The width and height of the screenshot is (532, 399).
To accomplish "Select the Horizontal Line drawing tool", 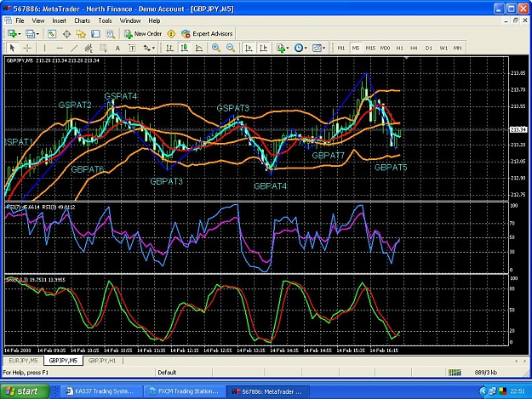I will [60, 48].
